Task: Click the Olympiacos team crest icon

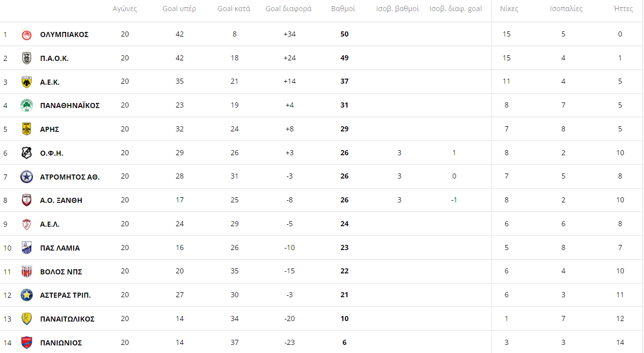Action: 26,34
